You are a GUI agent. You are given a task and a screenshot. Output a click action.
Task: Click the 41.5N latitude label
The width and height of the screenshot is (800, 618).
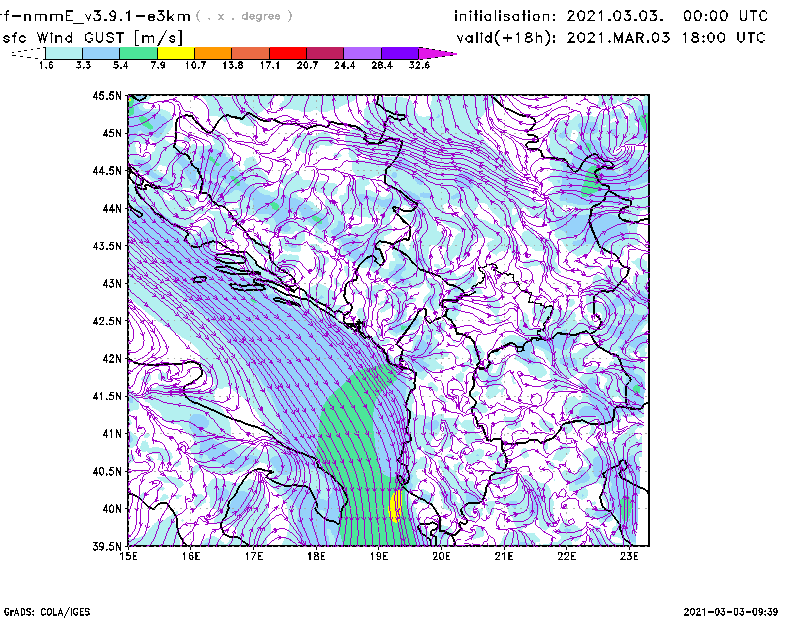(107, 396)
